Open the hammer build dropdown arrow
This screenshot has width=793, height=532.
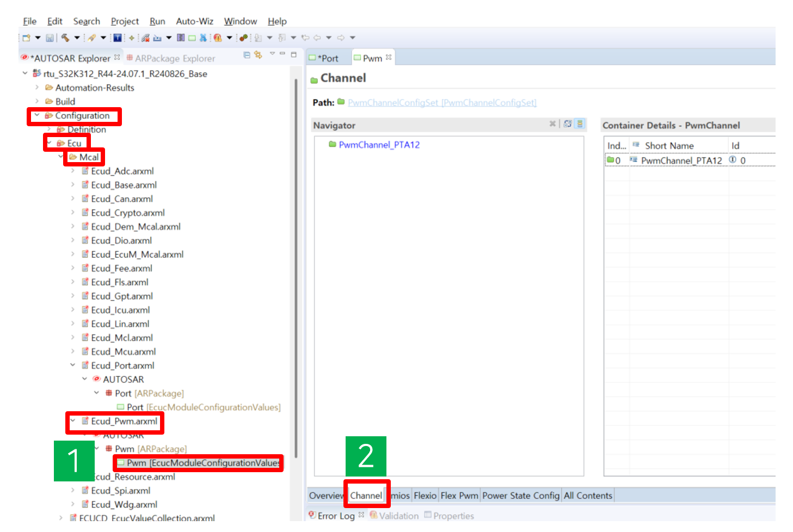pyautogui.click(x=77, y=38)
